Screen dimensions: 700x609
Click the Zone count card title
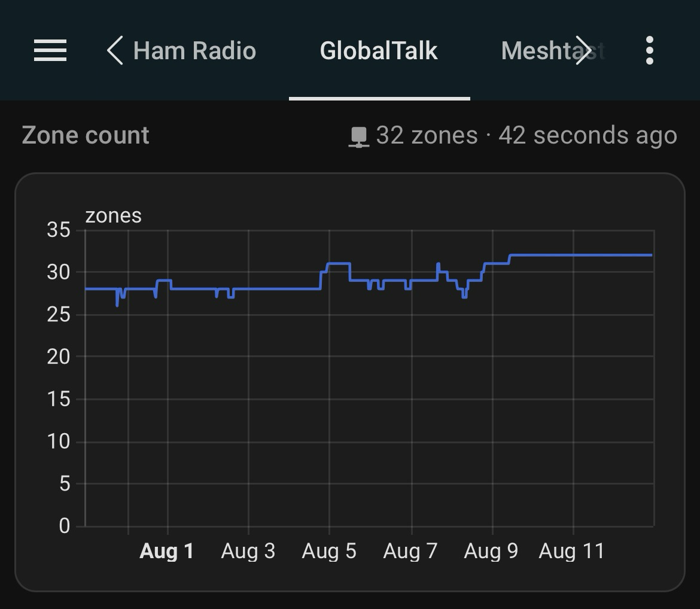click(x=86, y=136)
